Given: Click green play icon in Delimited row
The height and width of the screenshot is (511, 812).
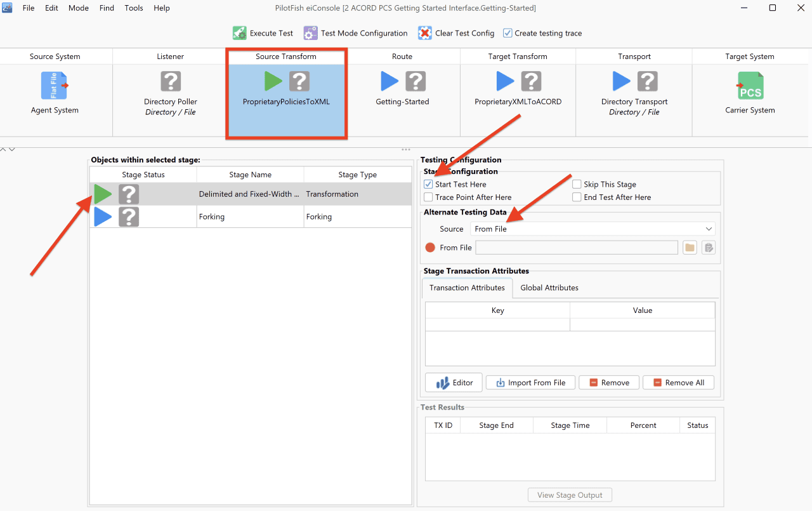Looking at the screenshot, I should point(103,194).
